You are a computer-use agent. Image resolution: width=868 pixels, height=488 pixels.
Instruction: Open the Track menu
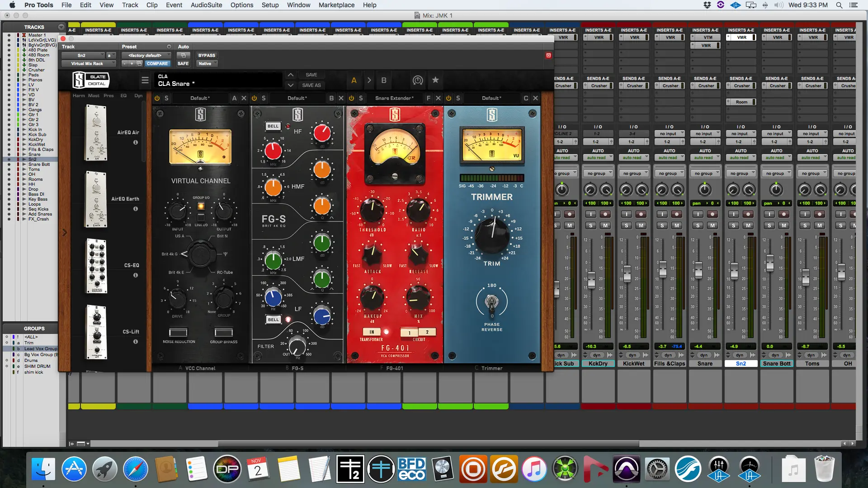click(x=130, y=5)
